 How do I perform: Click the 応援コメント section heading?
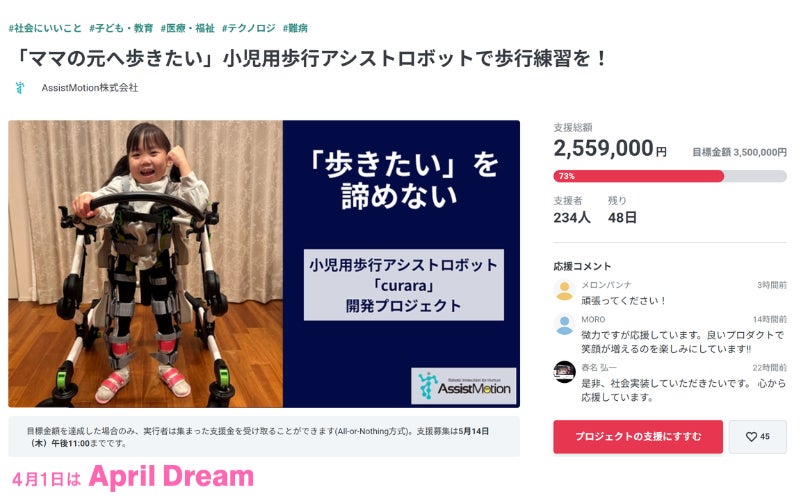[x=582, y=266]
